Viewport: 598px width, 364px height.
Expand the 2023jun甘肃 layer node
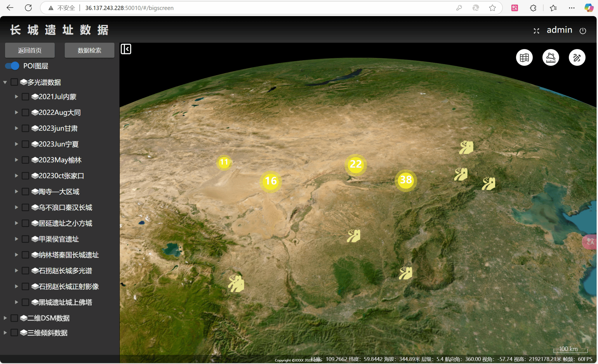16,128
